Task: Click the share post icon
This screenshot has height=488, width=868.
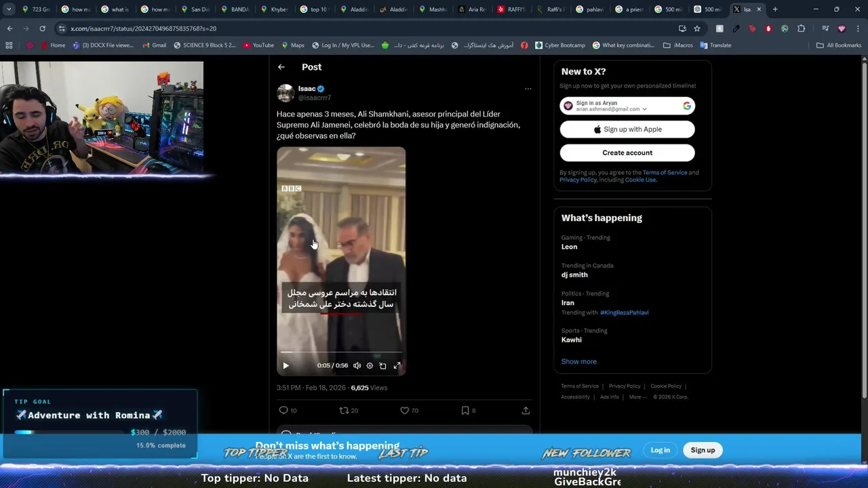Action: point(526,410)
